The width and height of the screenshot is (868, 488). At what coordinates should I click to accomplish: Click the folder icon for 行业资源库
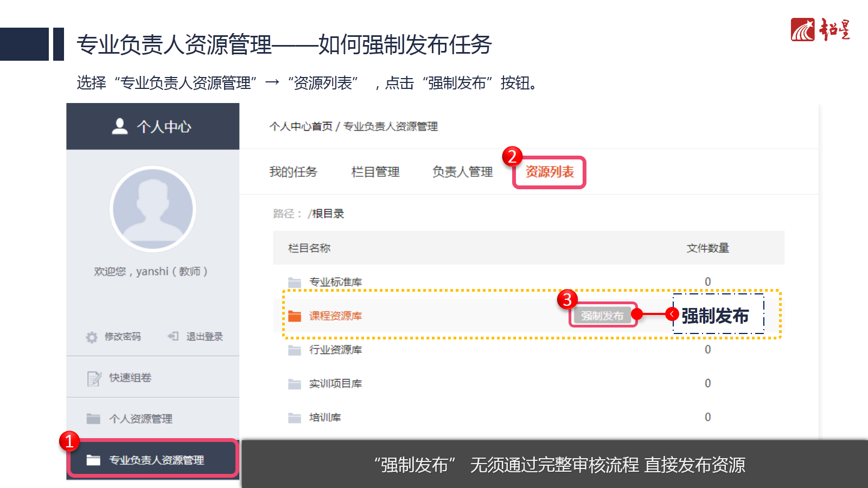295,350
